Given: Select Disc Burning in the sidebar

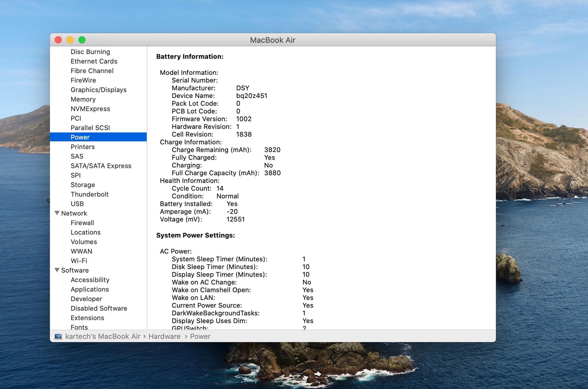Looking at the screenshot, I should (x=90, y=52).
